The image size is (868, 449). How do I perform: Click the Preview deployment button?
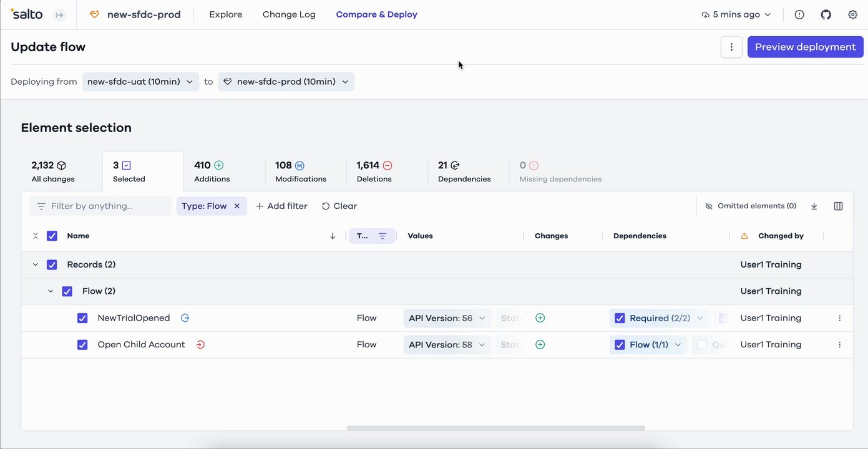(x=806, y=47)
